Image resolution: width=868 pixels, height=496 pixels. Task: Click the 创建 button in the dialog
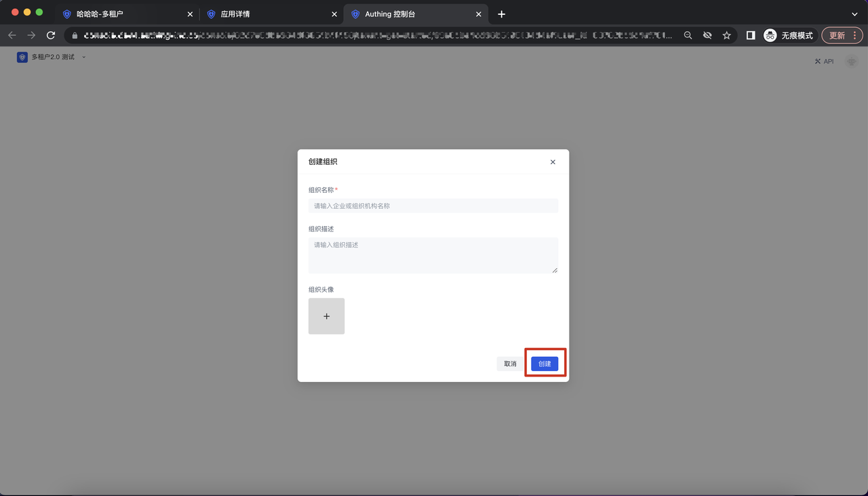(545, 364)
